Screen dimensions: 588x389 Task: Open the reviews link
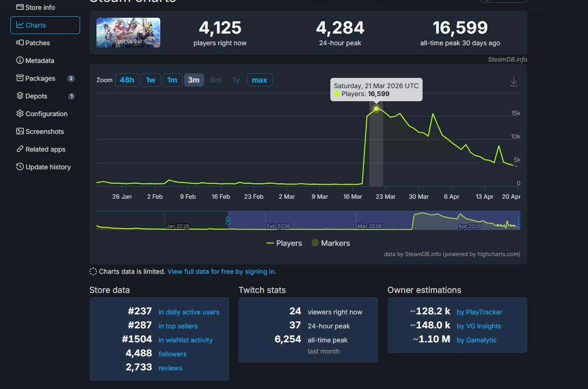coord(170,368)
